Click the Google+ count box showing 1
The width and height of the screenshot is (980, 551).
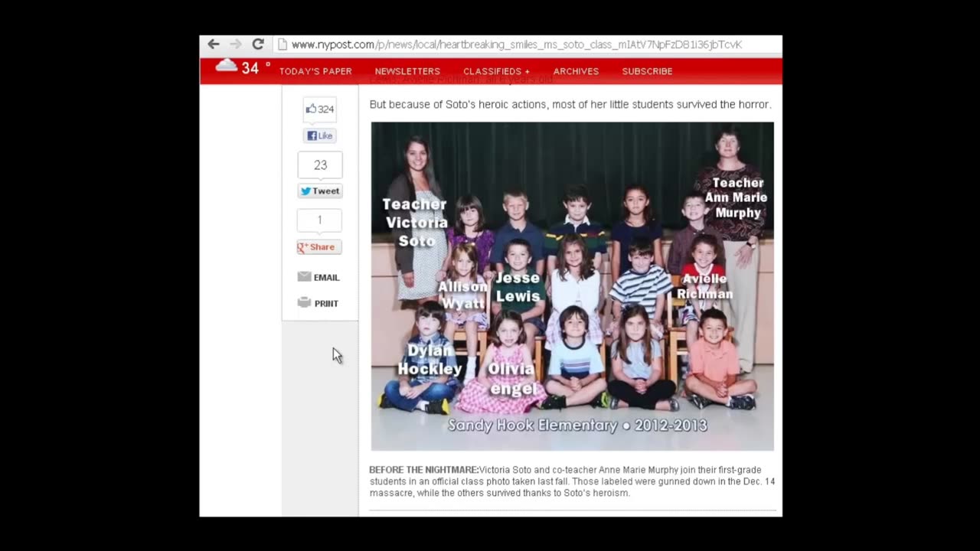[x=319, y=220]
